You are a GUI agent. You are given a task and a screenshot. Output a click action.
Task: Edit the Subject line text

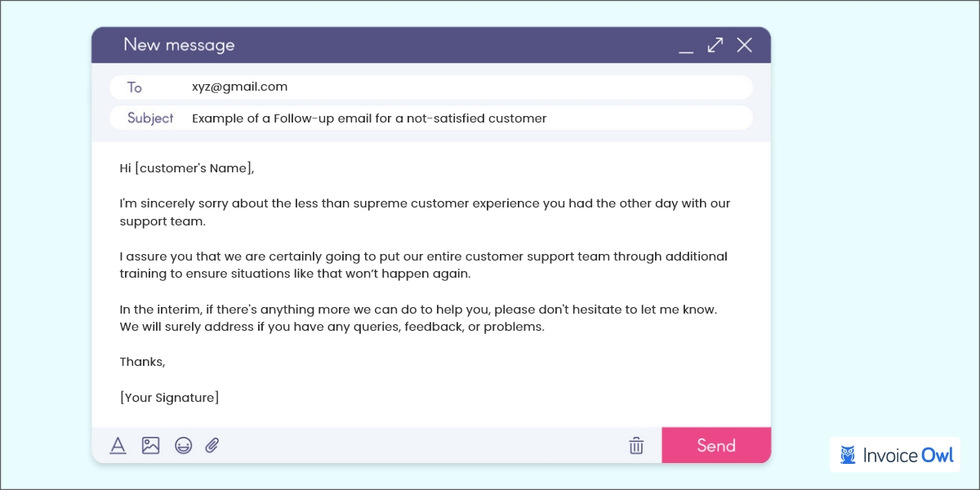point(369,118)
